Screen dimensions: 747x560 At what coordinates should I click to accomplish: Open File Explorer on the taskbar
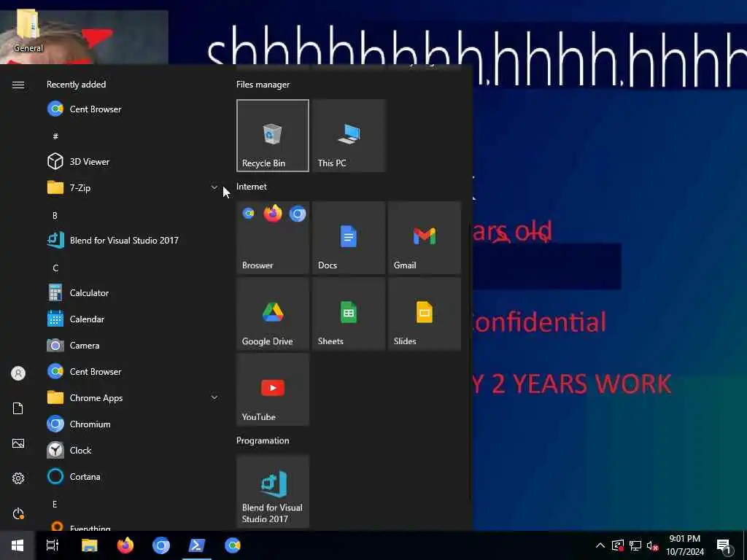pos(89,545)
